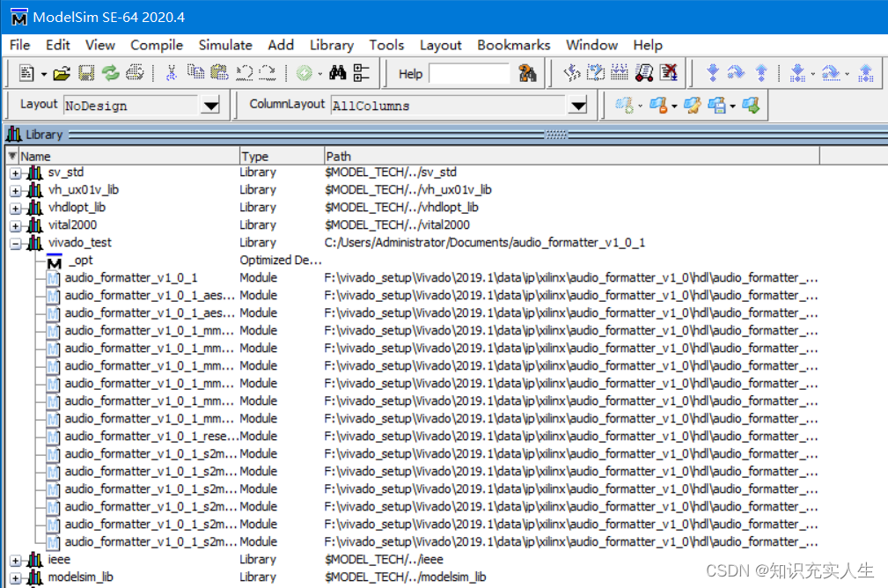Click the green Reload arrows icon
The image size is (888, 588).
[x=111, y=73]
